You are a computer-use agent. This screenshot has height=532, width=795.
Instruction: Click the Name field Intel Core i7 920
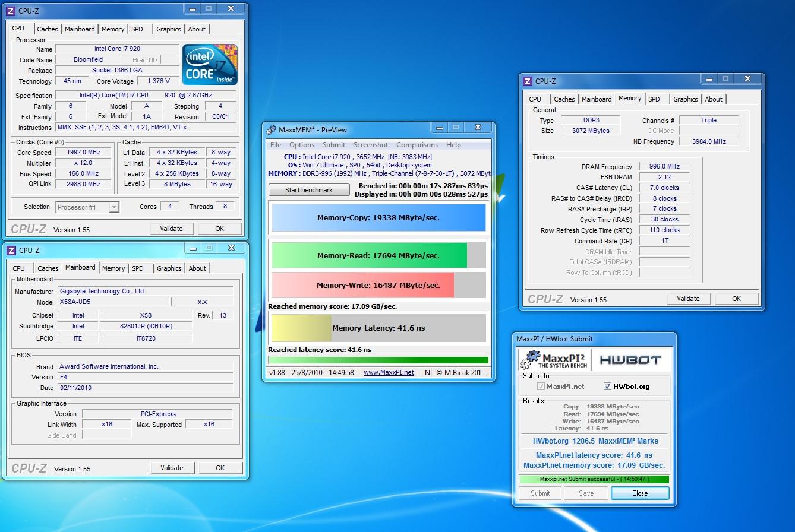click(x=117, y=49)
